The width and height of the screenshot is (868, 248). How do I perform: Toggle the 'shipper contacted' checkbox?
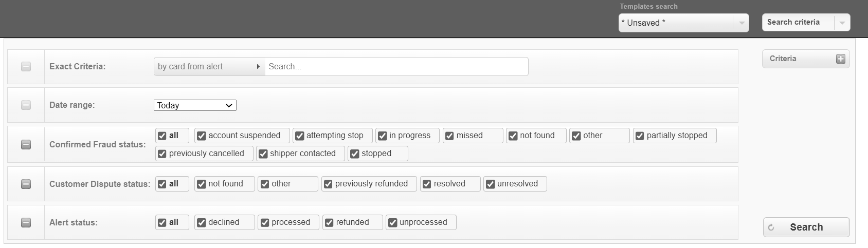[x=263, y=154]
